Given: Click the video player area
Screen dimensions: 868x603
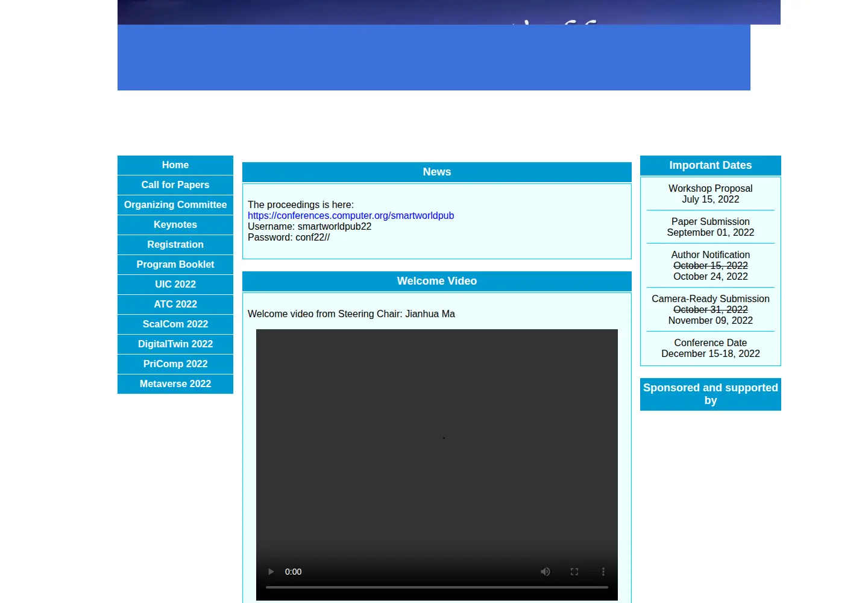Looking at the screenshot, I should pos(437,465).
